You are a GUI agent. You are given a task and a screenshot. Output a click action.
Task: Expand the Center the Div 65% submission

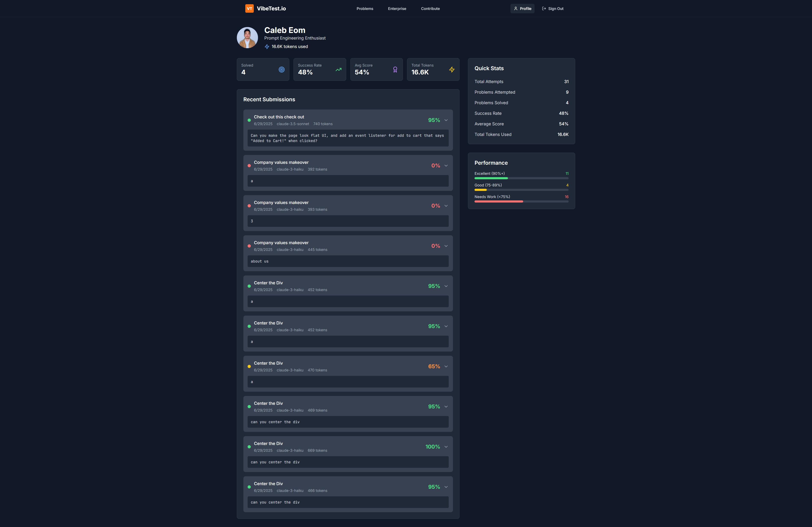click(446, 367)
